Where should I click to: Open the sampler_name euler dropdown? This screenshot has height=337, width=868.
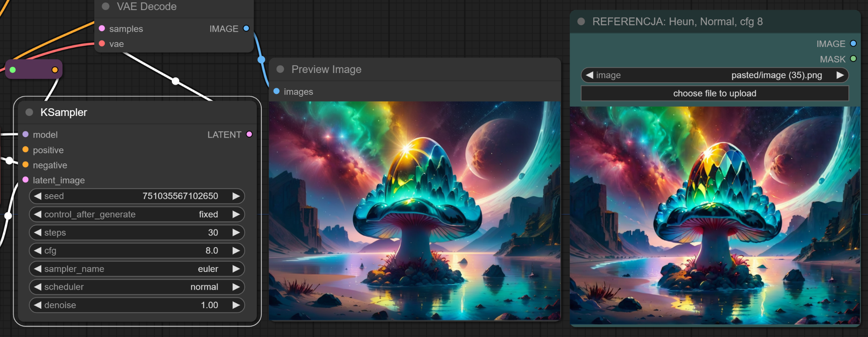coord(136,269)
